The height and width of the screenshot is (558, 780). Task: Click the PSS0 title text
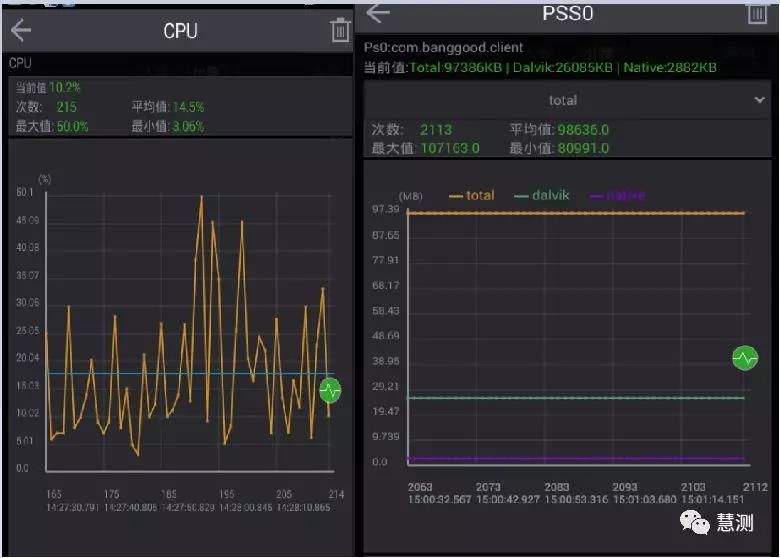[568, 13]
